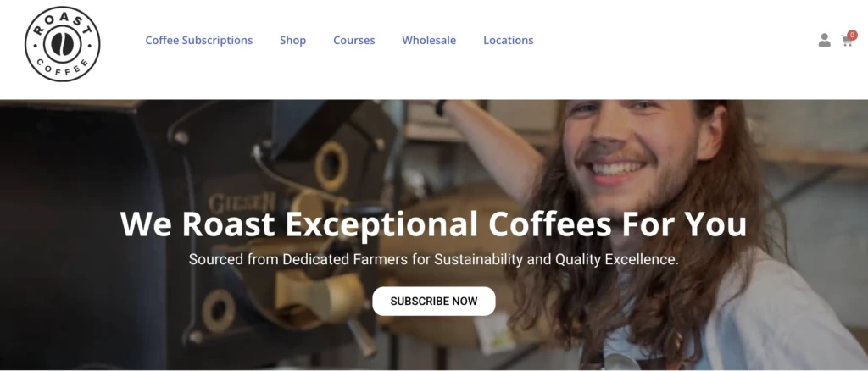
Task: View the Locations page
Action: 509,41
